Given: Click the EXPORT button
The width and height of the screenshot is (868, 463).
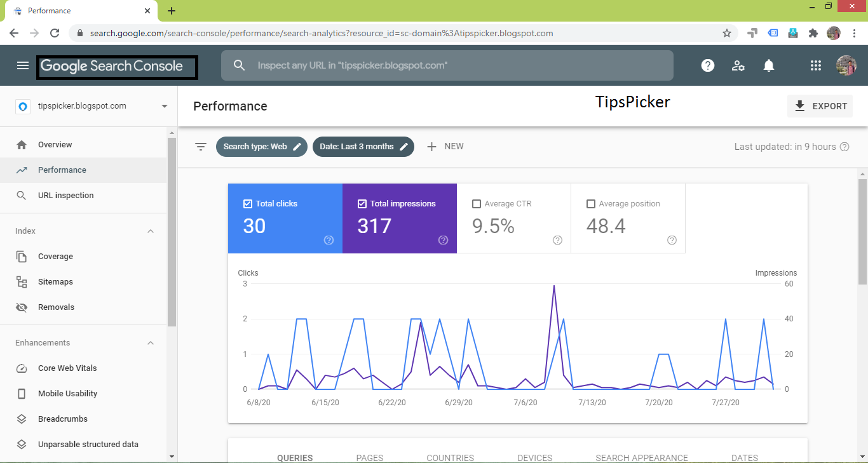Looking at the screenshot, I should [x=820, y=106].
